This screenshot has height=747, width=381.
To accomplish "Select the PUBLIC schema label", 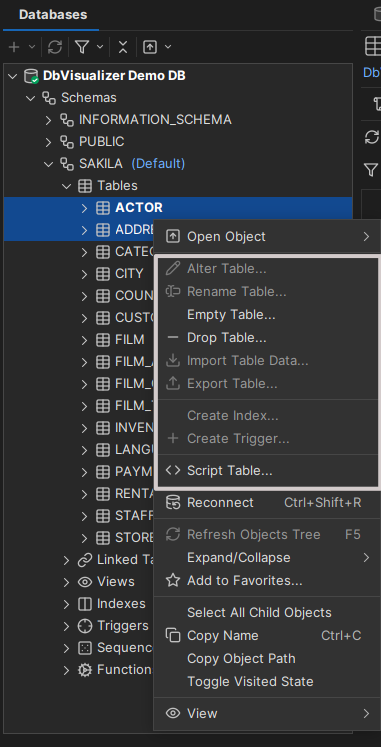I will pyautogui.click(x=101, y=142).
